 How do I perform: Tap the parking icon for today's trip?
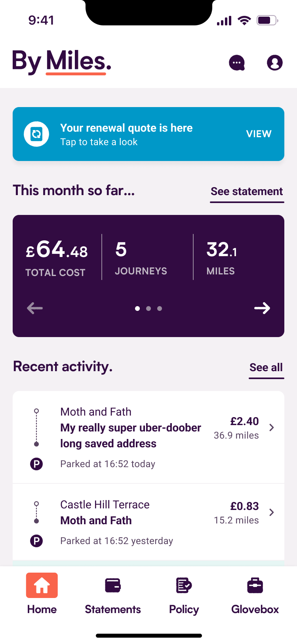pyautogui.click(x=36, y=464)
